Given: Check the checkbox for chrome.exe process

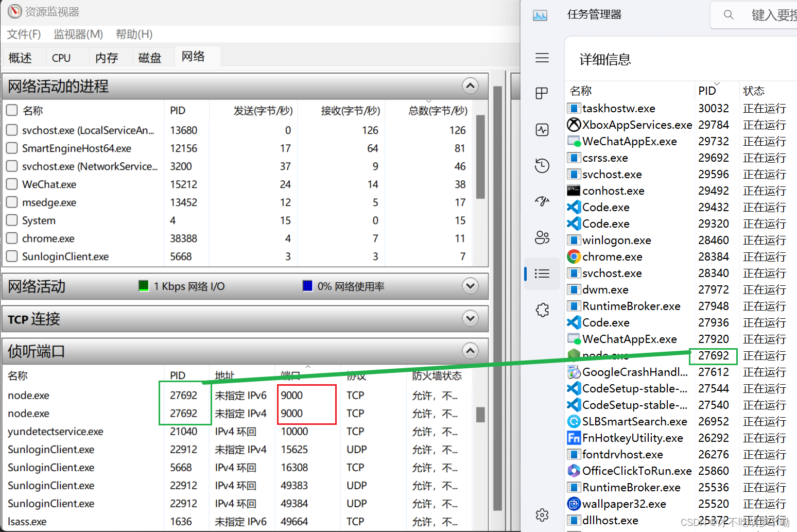Looking at the screenshot, I should tap(11, 238).
